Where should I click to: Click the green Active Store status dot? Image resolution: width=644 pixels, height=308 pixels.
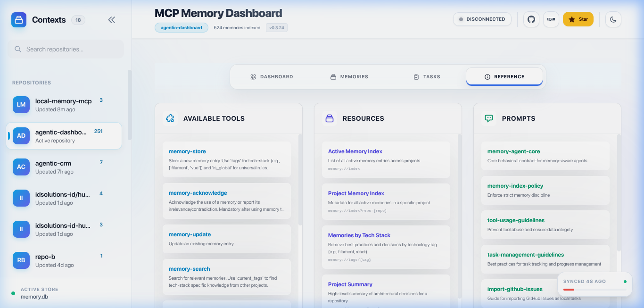click(13, 293)
